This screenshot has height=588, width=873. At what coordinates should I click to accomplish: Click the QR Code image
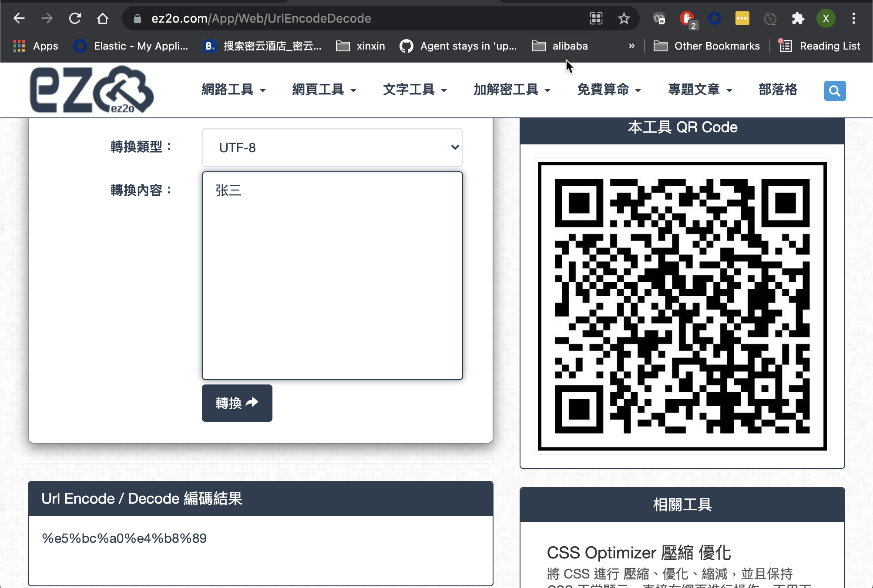tap(682, 306)
